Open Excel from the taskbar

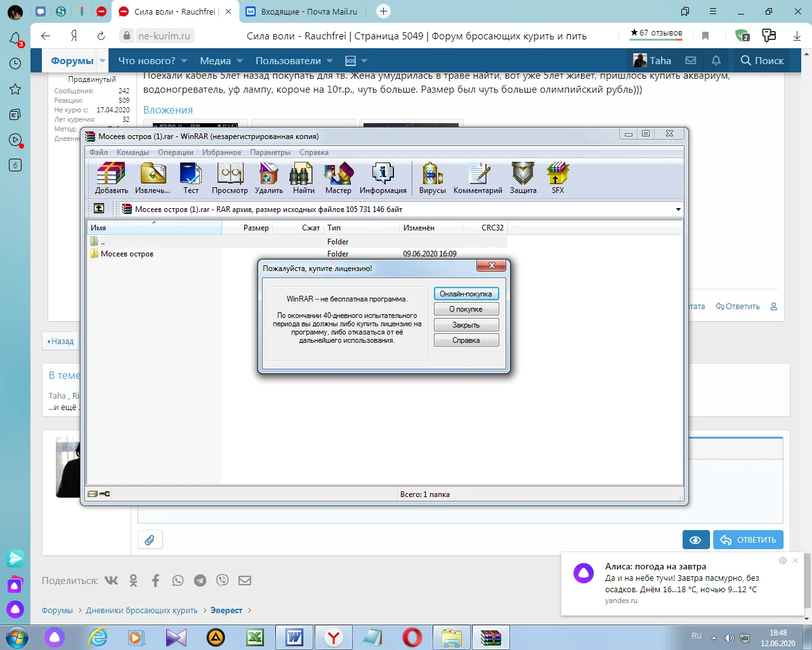pyautogui.click(x=256, y=637)
